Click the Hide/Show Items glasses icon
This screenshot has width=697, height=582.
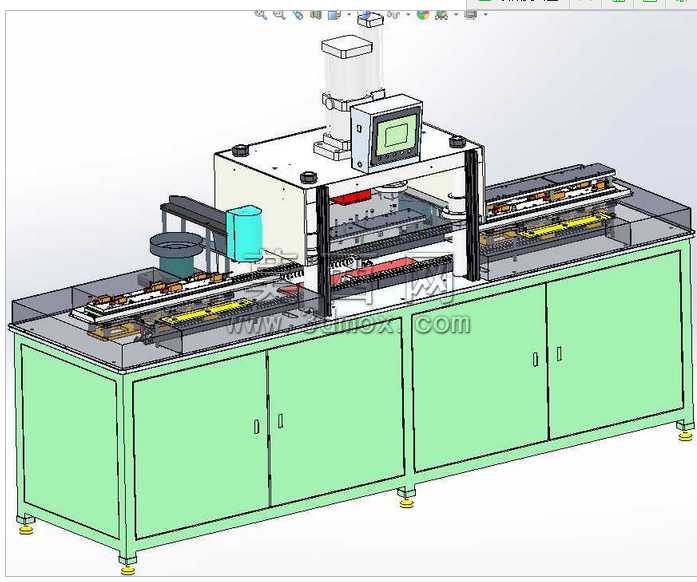click(x=394, y=15)
